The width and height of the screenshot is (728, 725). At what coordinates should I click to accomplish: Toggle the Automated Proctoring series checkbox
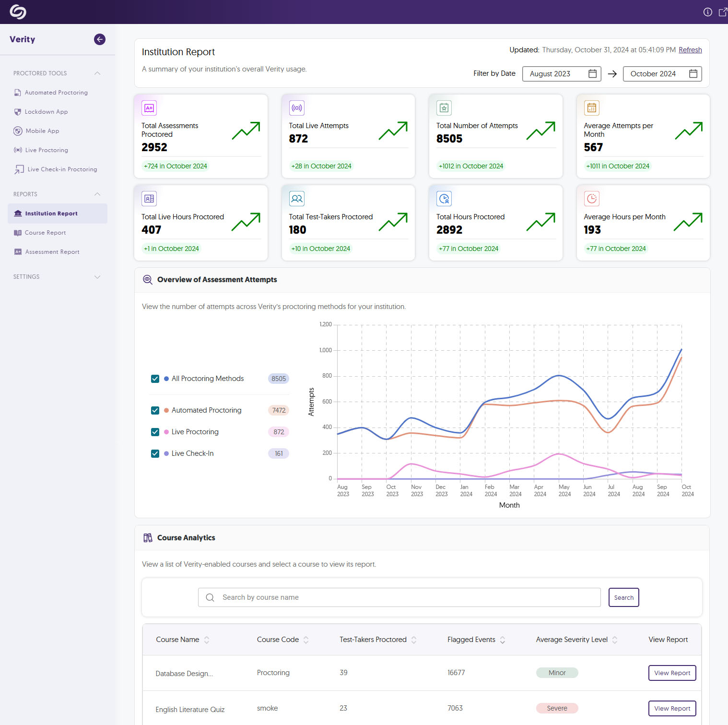(x=155, y=410)
